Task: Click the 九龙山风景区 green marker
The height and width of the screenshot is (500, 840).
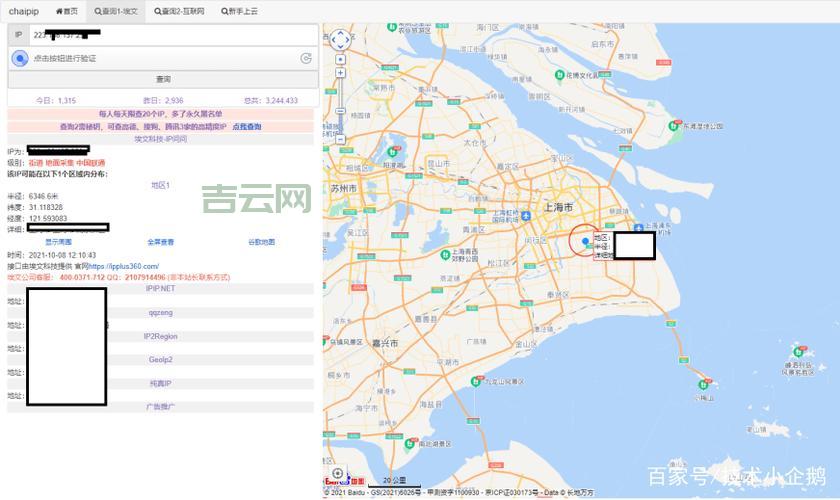Action: click(x=475, y=382)
